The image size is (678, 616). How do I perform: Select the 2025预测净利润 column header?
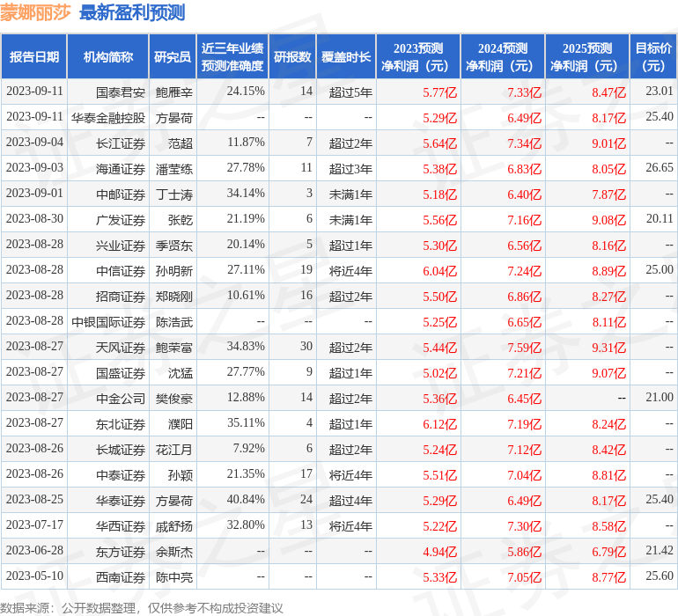point(587,56)
